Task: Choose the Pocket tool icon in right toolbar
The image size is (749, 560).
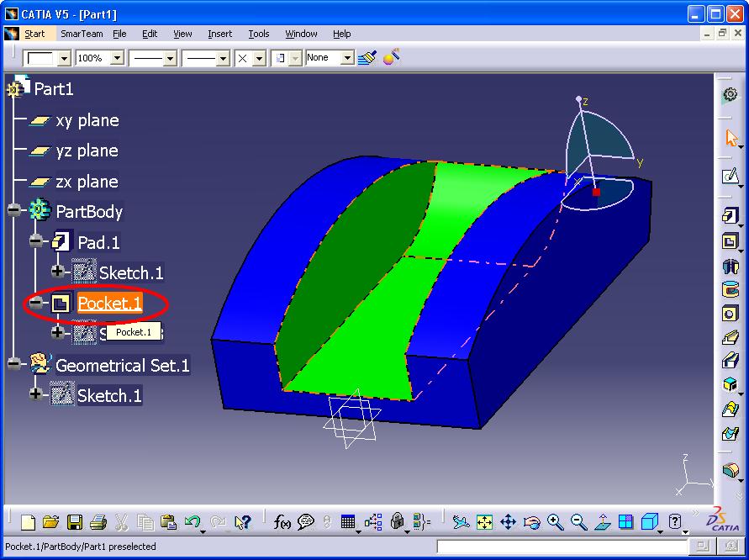Action: (x=730, y=240)
